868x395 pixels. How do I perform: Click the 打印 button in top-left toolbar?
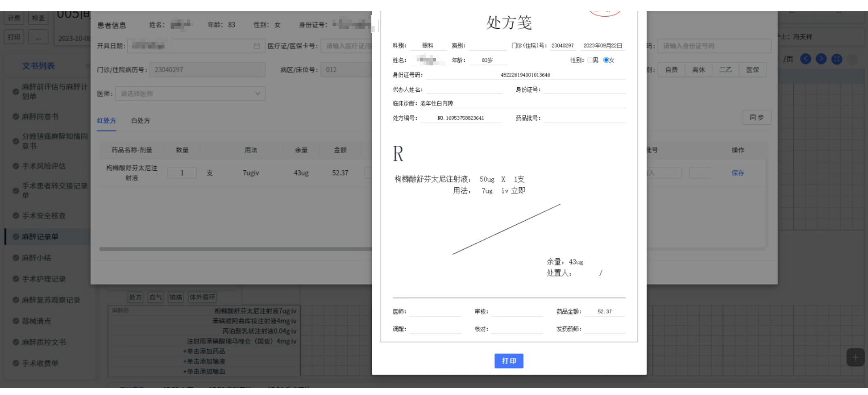pyautogui.click(x=14, y=37)
